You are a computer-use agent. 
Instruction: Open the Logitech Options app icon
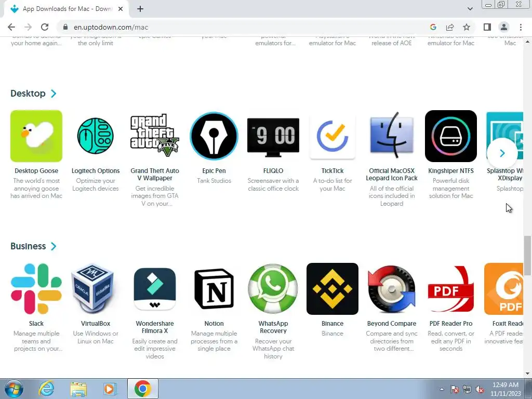[96, 136]
